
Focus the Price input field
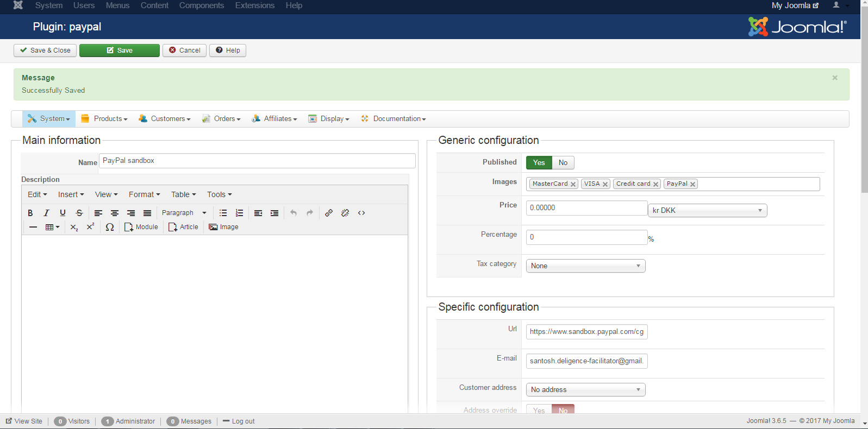coord(587,208)
